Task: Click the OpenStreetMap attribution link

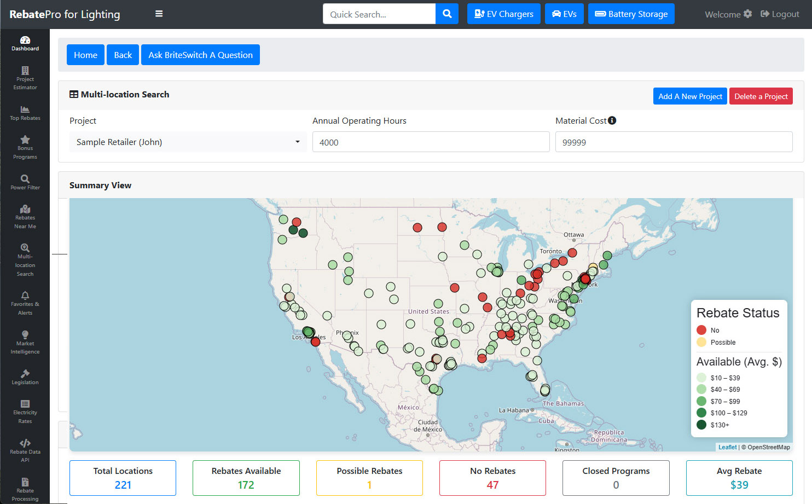Action: (769, 447)
